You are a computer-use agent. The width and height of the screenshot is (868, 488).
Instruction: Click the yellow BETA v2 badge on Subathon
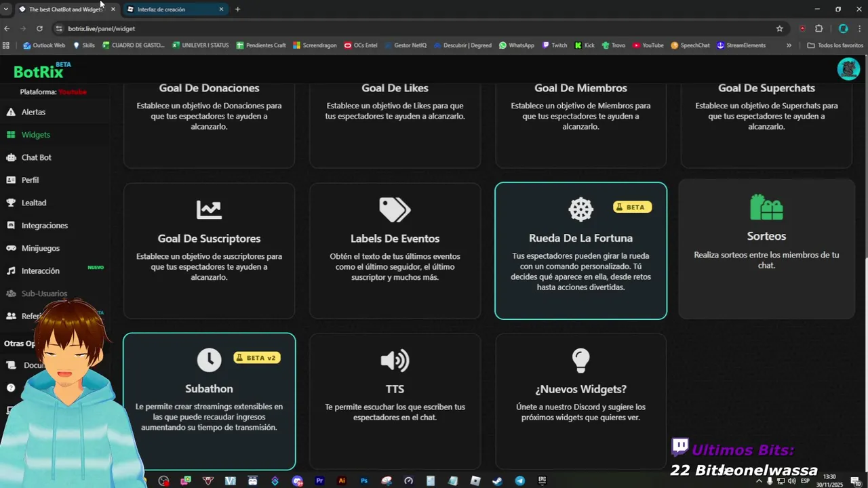click(x=257, y=357)
